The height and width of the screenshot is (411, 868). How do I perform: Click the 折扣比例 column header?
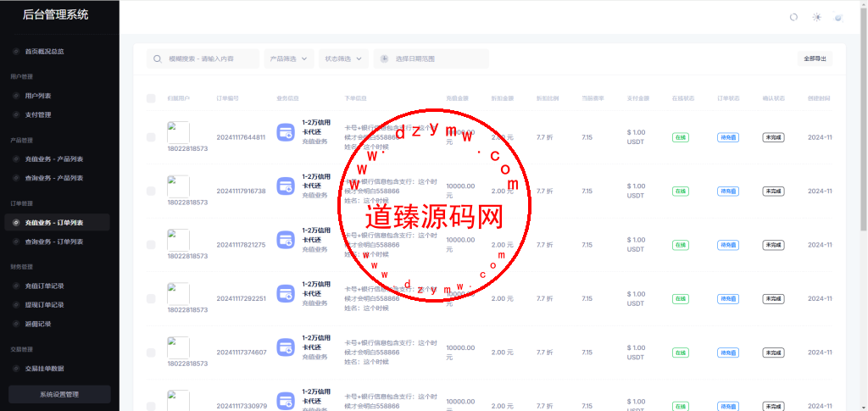click(x=548, y=98)
